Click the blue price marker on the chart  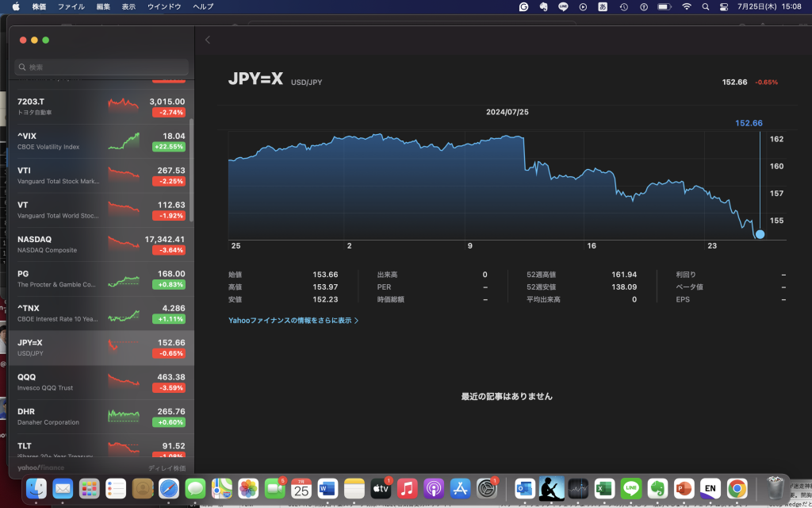[x=760, y=234]
